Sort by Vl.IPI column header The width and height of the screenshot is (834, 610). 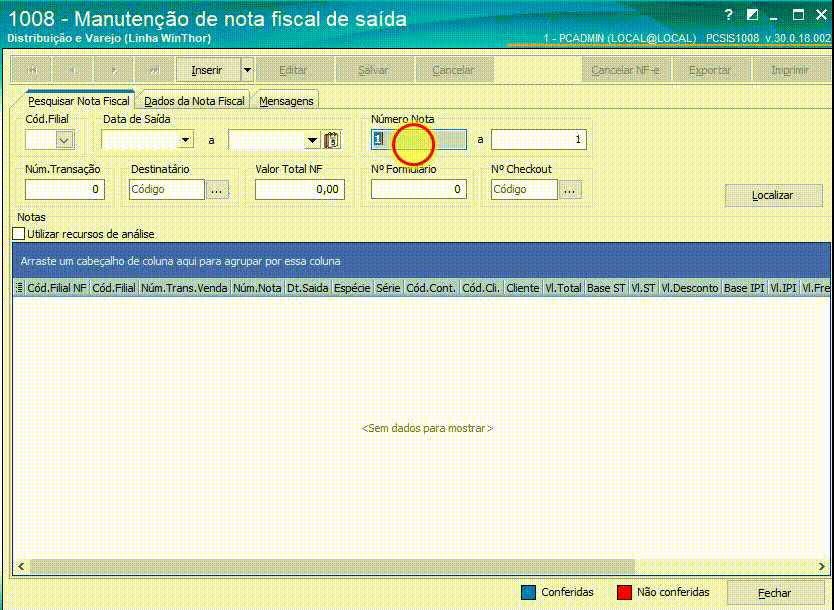tap(783, 288)
